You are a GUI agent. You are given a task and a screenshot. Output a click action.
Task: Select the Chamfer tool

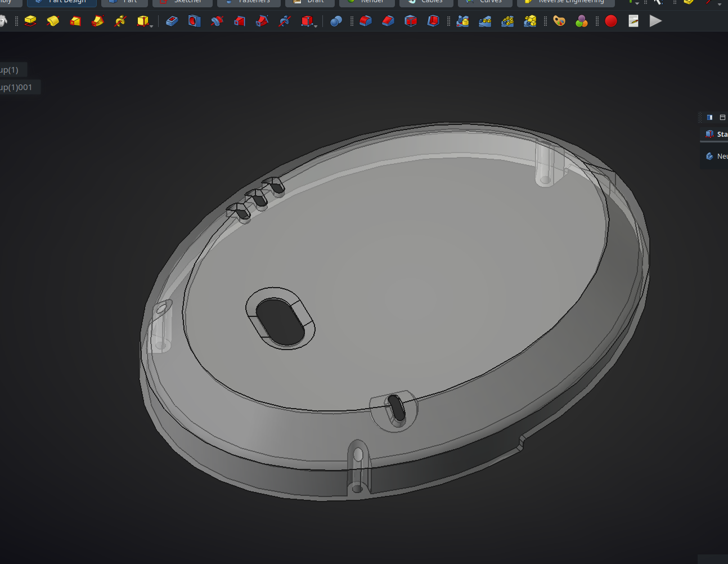tap(388, 21)
